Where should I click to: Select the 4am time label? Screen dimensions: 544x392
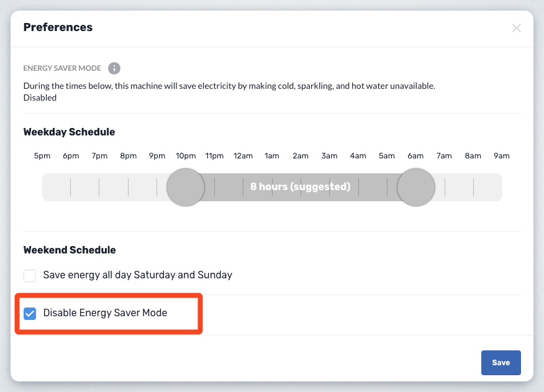(x=358, y=156)
